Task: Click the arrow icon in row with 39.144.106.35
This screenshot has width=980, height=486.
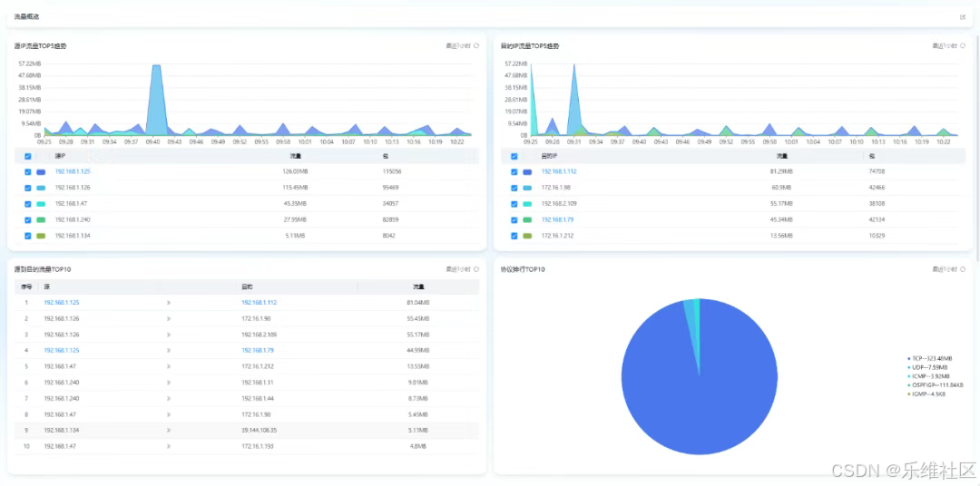Action: [x=169, y=430]
